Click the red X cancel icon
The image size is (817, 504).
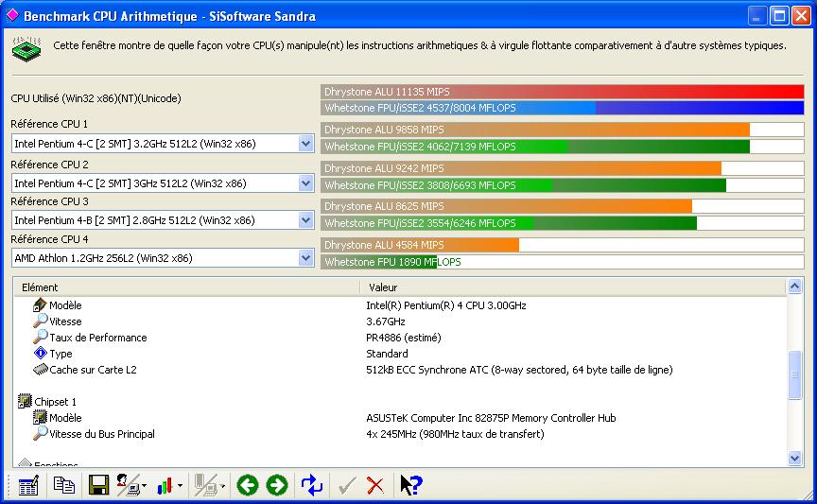[x=375, y=486]
